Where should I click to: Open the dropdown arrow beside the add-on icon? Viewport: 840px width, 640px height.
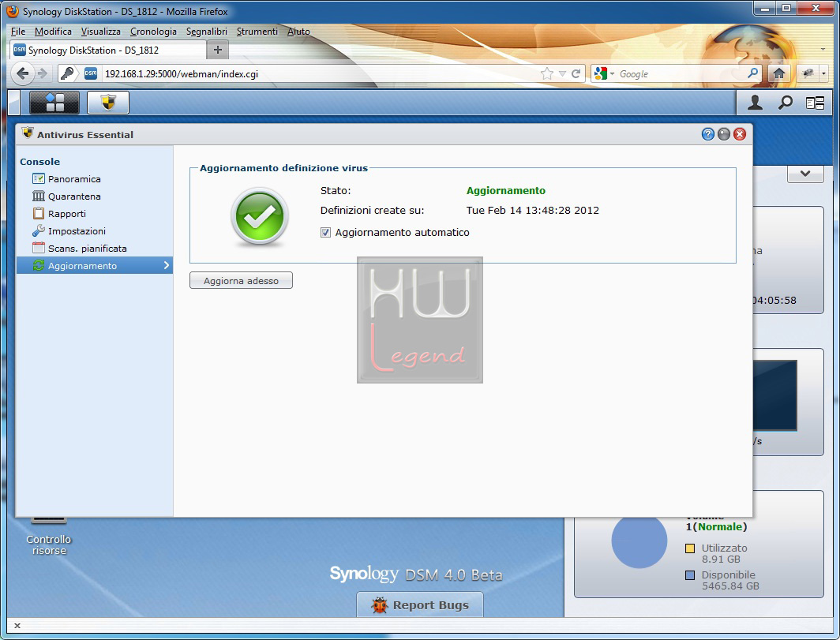(823, 73)
